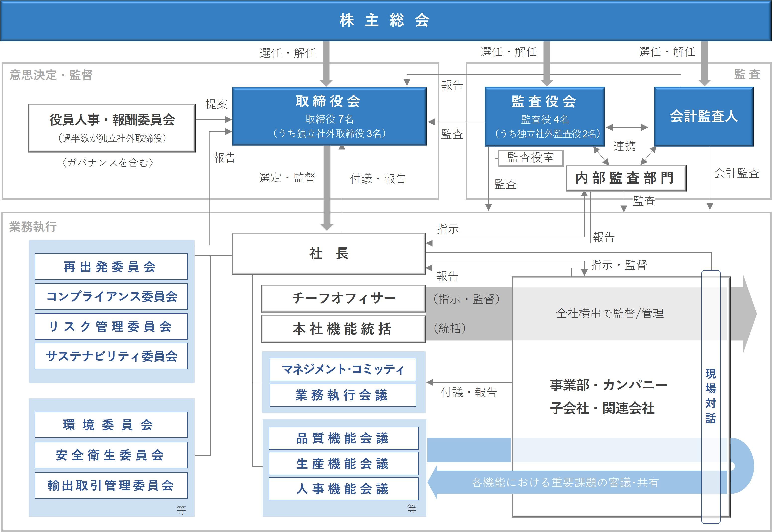Select the コンプライアンス委員会 box

[111, 296]
